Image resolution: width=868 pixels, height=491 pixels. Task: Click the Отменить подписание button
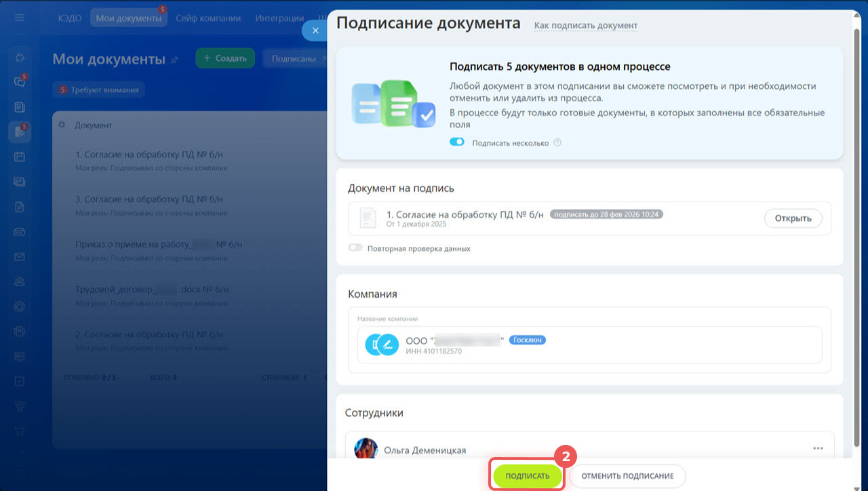click(x=627, y=476)
